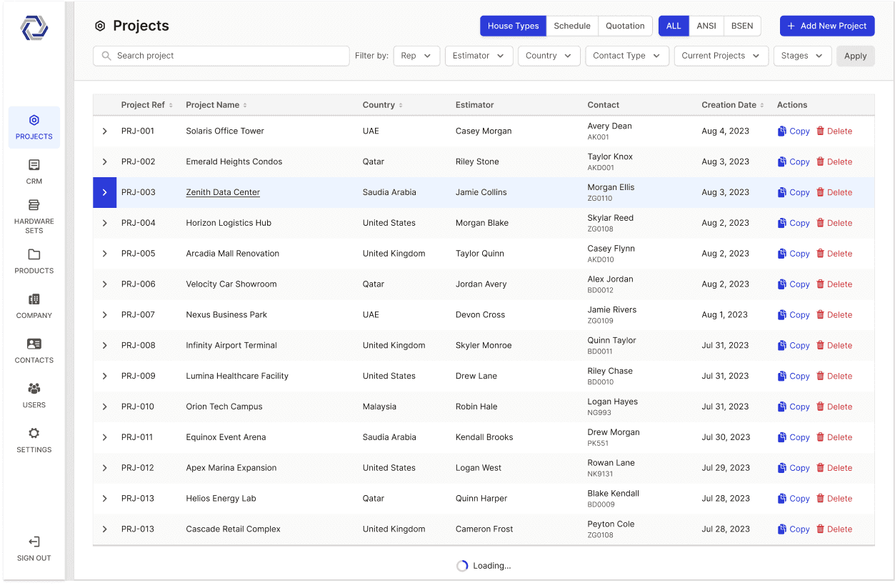Click project name Helios Energy Lab
Image resolution: width=895 pixels, height=588 pixels.
pos(221,499)
